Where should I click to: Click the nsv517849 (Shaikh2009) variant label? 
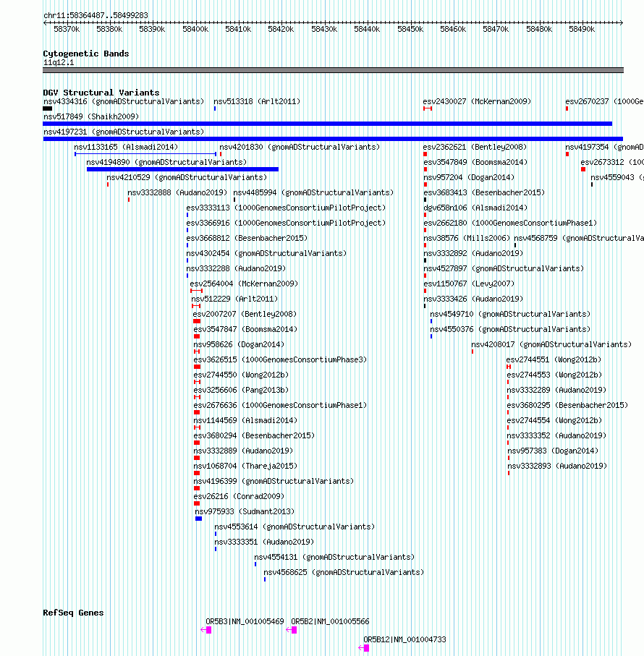click(91, 116)
